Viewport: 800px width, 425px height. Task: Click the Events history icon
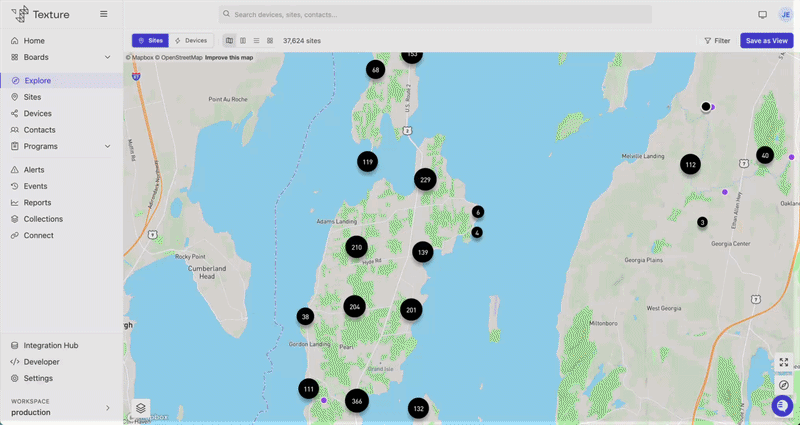pos(15,186)
